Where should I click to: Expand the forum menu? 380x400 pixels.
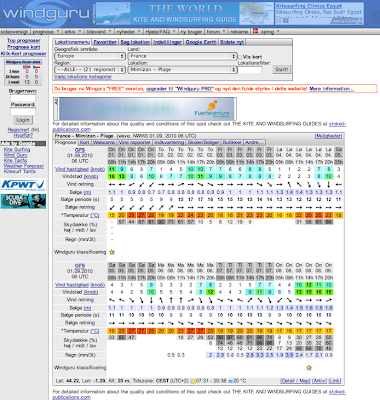pos(216,32)
